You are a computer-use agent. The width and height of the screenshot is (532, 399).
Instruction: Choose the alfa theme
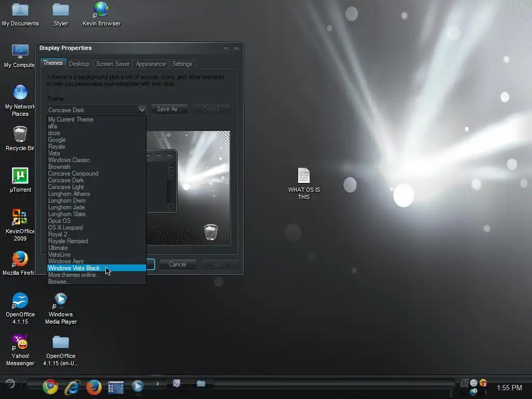click(96, 126)
